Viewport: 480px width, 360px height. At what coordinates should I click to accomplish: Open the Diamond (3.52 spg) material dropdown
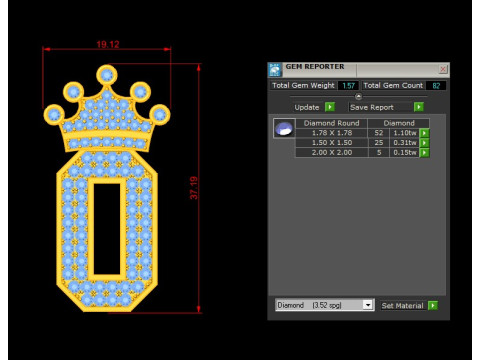click(x=368, y=305)
